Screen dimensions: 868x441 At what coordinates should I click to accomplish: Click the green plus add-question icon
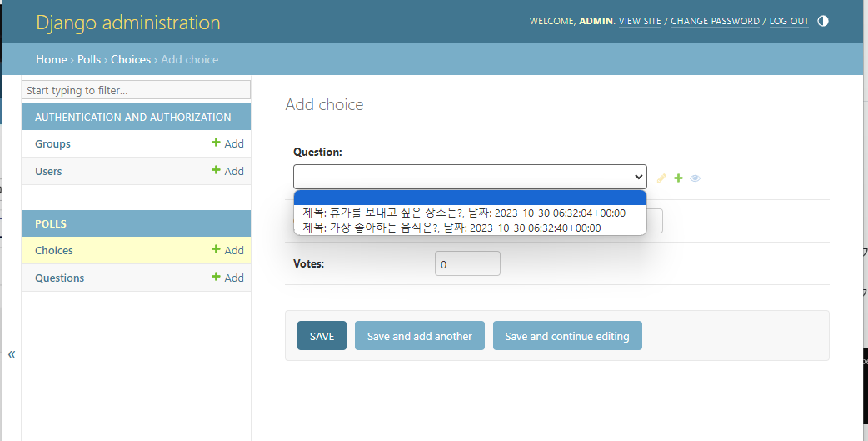tap(678, 178)
